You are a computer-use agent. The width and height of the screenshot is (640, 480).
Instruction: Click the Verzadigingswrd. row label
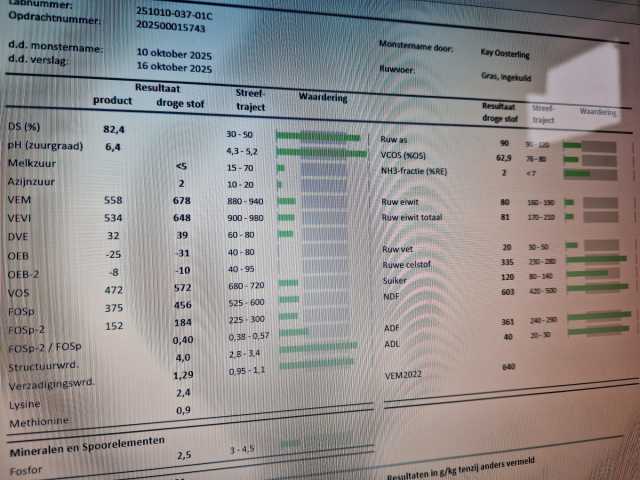[51, 384]
